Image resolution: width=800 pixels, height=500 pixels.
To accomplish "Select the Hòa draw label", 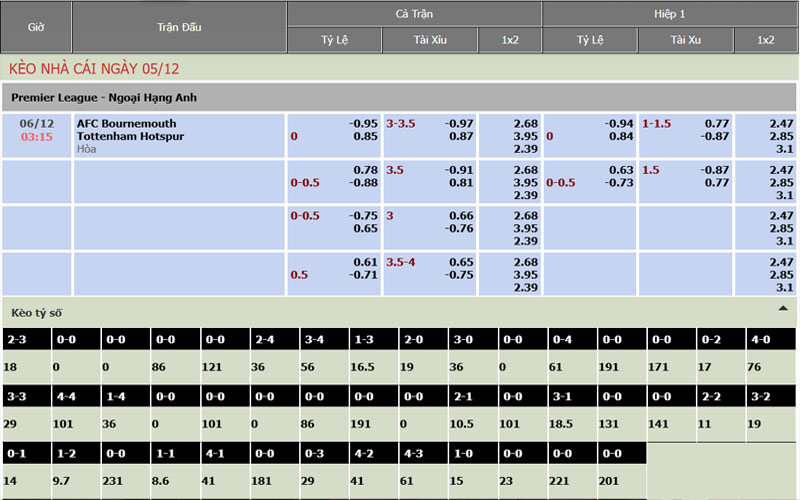I will pyautogui.click(x=88, y=149).
